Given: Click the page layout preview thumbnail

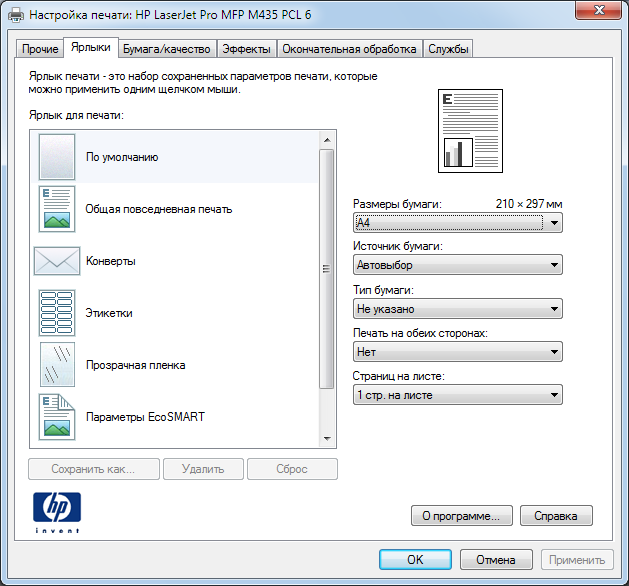Looking at the screenshot, I should point(470,131).
